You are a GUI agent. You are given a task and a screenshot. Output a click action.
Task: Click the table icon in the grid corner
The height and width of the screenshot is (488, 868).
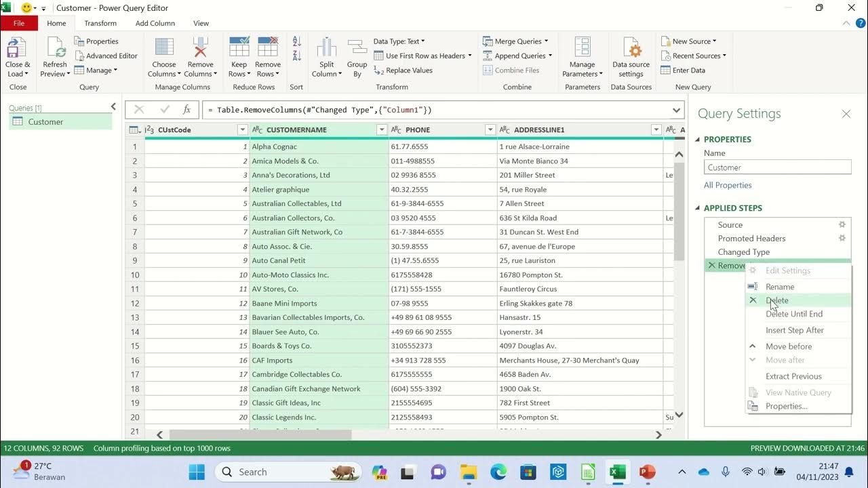tap(134, 129)
